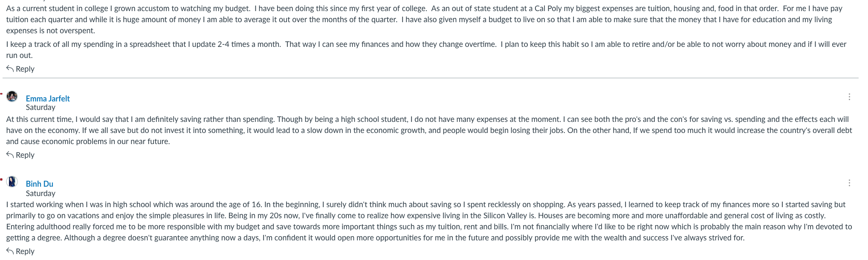Click the Saturday timestamp under Binh Du
868x260 pixels.
pyautogui.click(x=41, y=193)
